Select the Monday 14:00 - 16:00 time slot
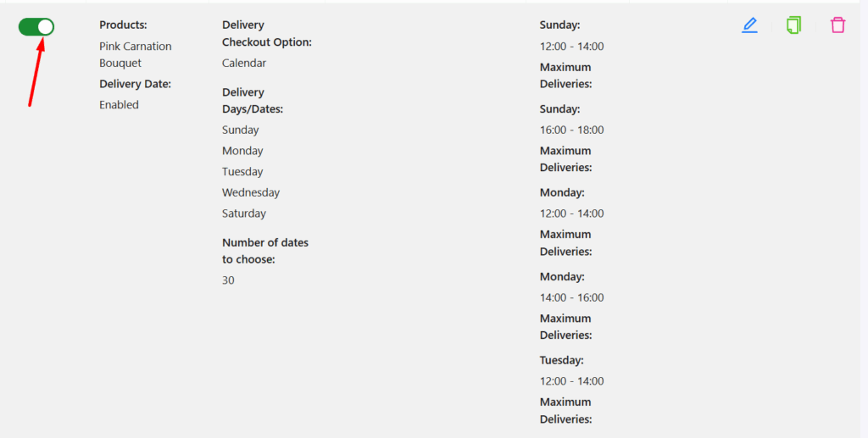The height and width of the screenshot is (438, 868). 572,297
